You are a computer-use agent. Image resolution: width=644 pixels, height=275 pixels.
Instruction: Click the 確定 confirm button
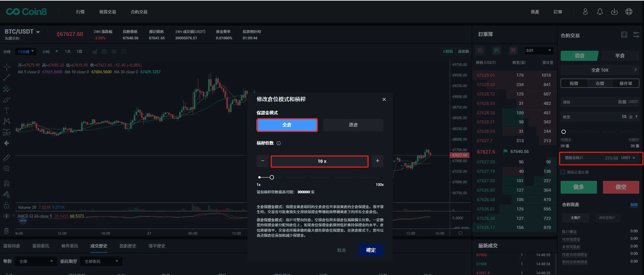(370, 250)
